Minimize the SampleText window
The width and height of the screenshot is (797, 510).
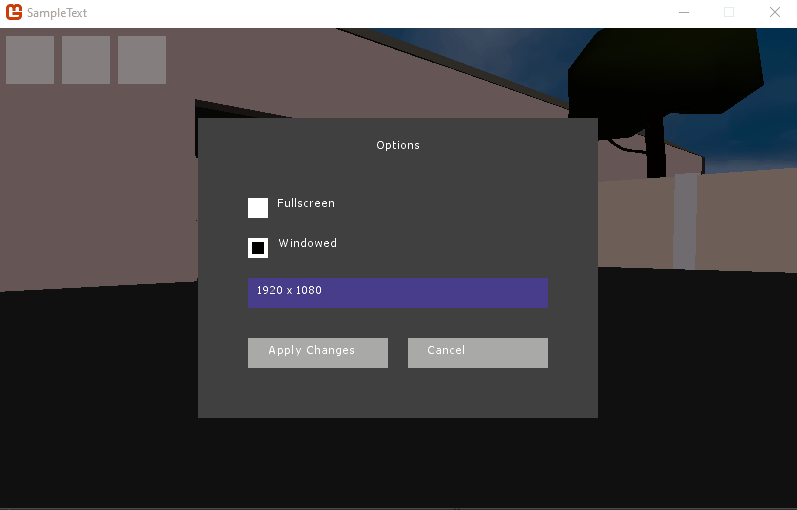[x=684, y=13]
